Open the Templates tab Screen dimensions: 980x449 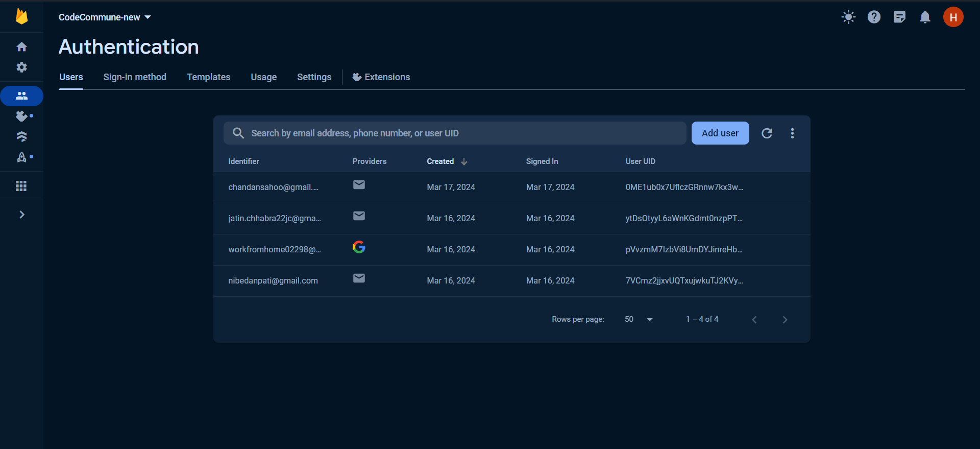[208, 77]
